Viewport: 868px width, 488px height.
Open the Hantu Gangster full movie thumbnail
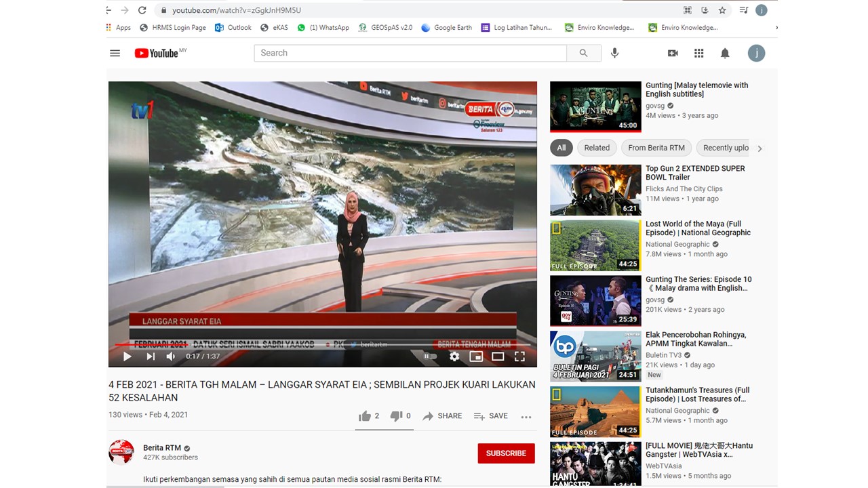point(595,464)
